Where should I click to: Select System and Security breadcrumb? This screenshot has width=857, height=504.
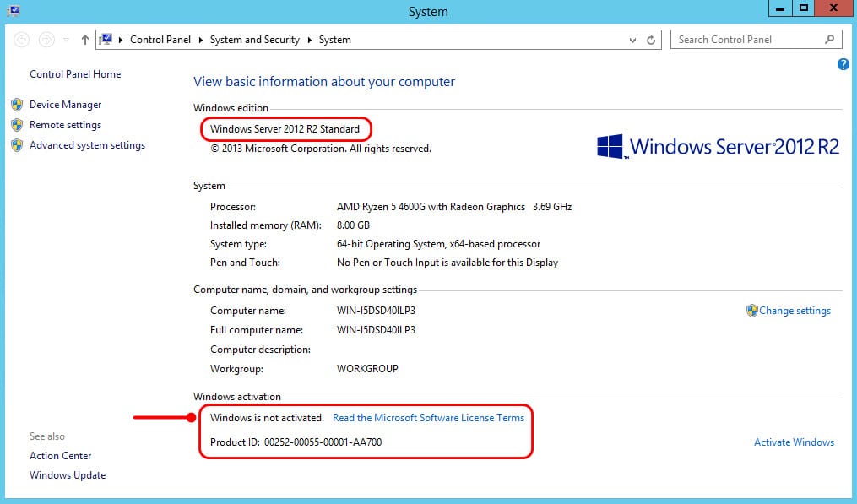pos(255,40)
